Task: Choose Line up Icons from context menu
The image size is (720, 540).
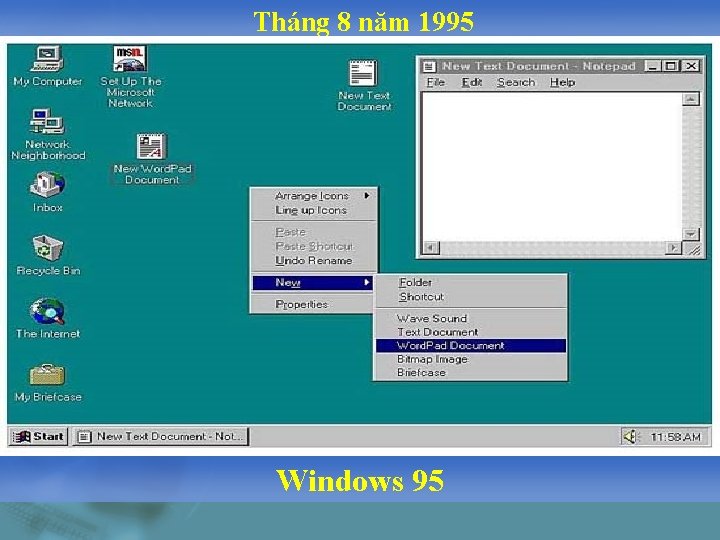Action: pyautogui.click(x=314, y=210)
